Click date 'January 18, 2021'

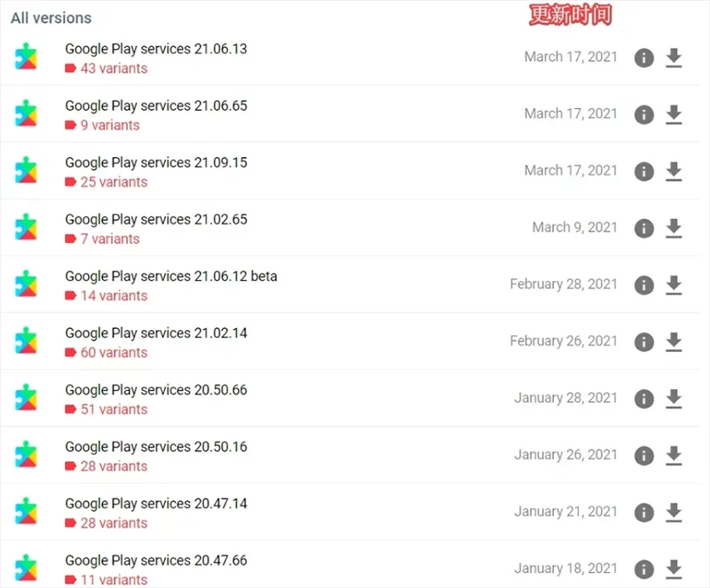tap(565, 568)
